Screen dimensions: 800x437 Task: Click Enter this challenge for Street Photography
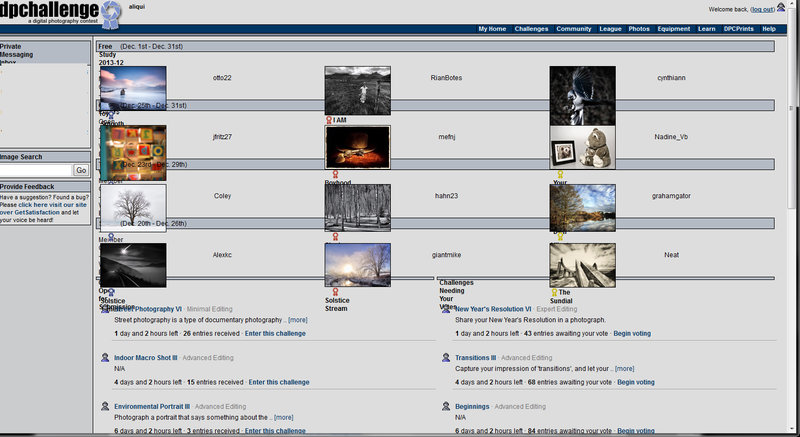point(275,333)
